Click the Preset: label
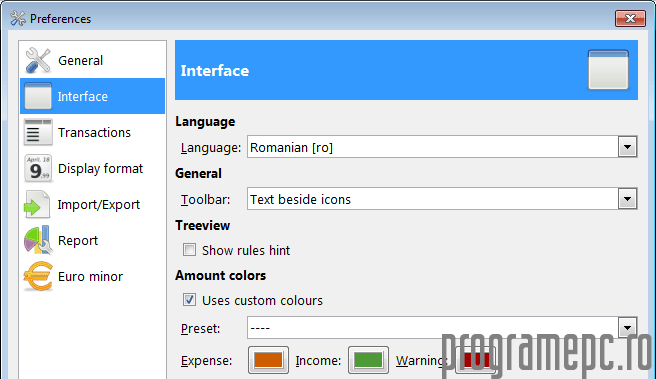 (x=200, y=329)
